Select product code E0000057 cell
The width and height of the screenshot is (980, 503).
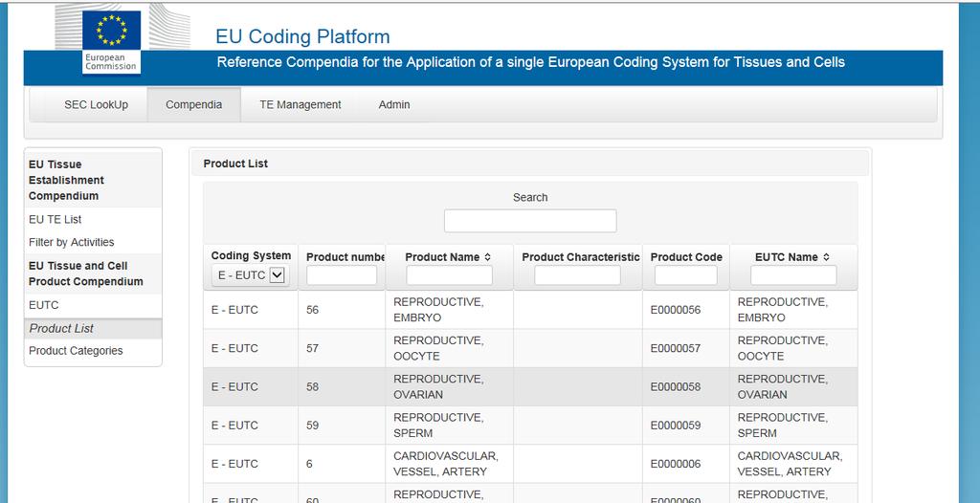[x=685, y=349]
